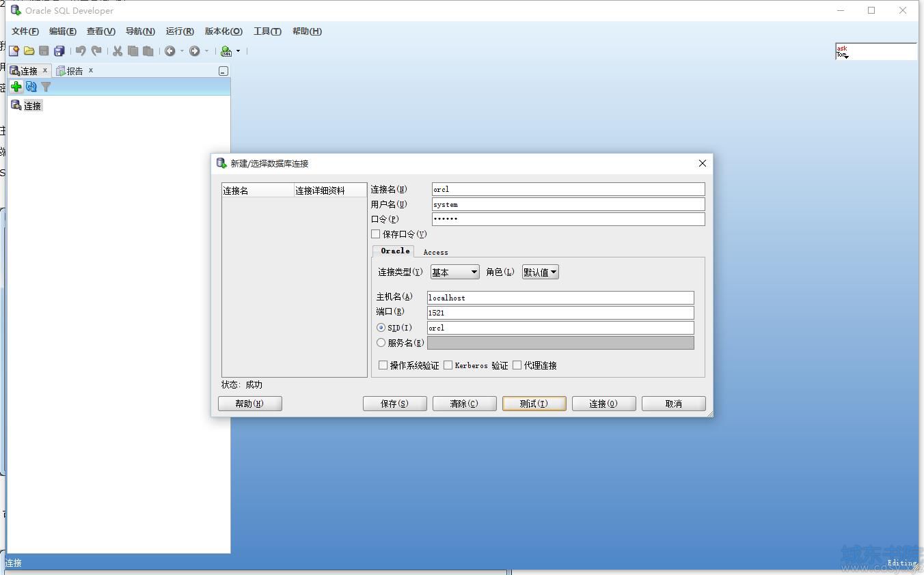Click the 连接名 column header
This screenshot has height=575, width=924.
coord(258,191)
